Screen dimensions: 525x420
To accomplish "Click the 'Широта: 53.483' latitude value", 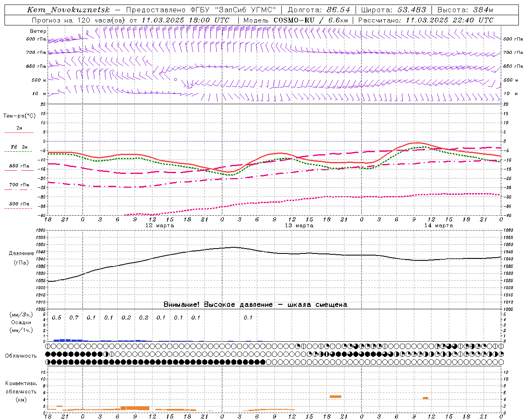I will (x=393, y=10).
